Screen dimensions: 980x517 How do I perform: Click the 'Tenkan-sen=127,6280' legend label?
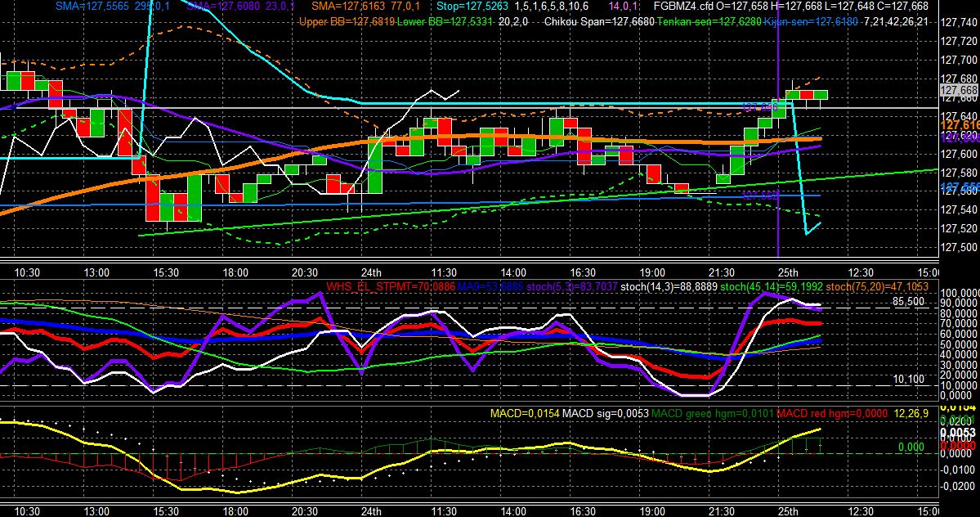click(709, 22)
